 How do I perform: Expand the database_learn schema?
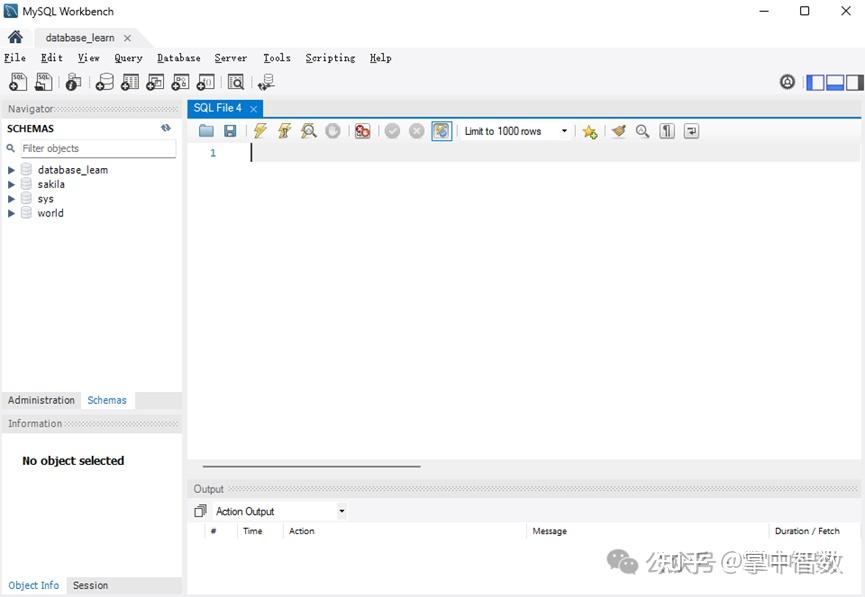click(11, 170)
